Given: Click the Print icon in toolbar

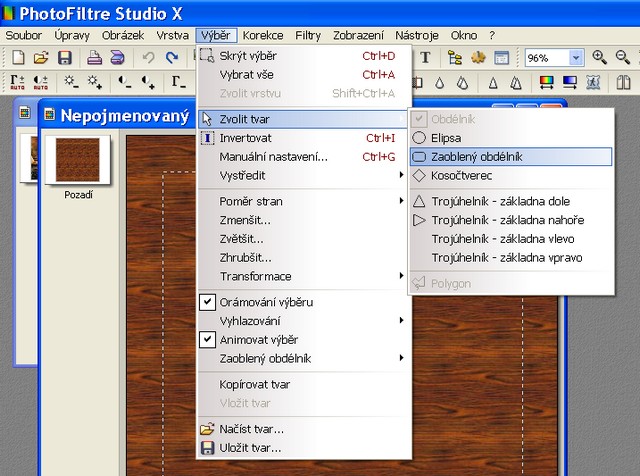Looking at the screenshot, I should 94,58.
